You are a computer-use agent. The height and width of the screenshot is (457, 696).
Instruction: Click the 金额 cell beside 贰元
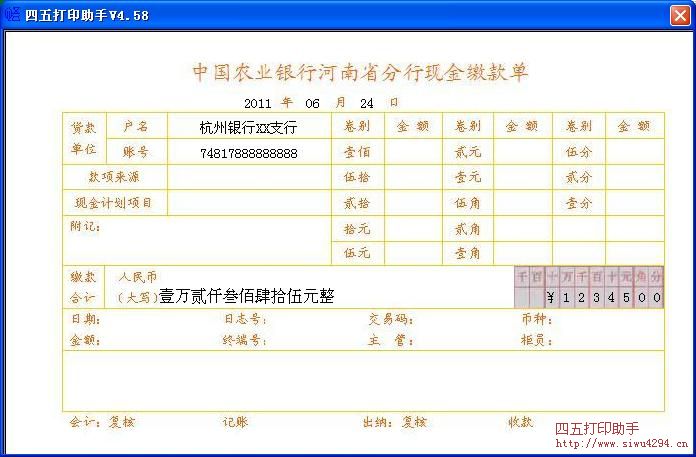(x=523, y=152)
